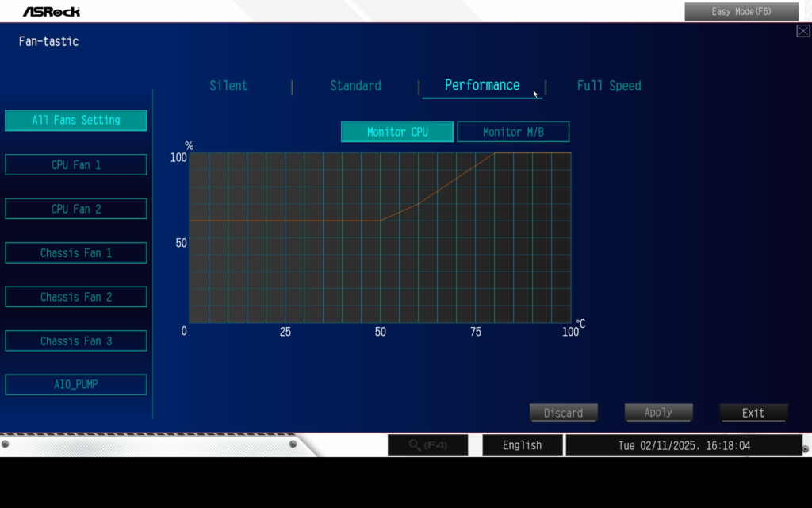Click the fan curve point at 50°C
Screen dimensions: 812x508
tap(380, 221)
